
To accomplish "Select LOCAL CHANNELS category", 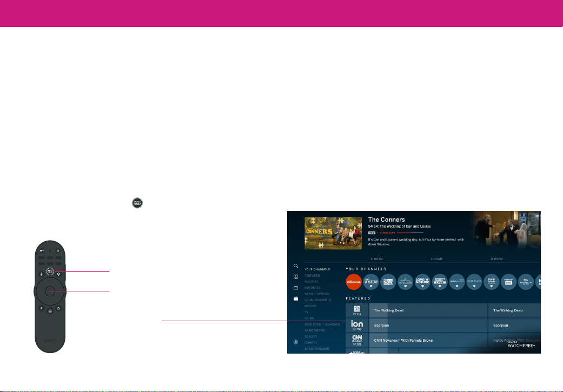I will pyautogui.click(x=318, y=300).
